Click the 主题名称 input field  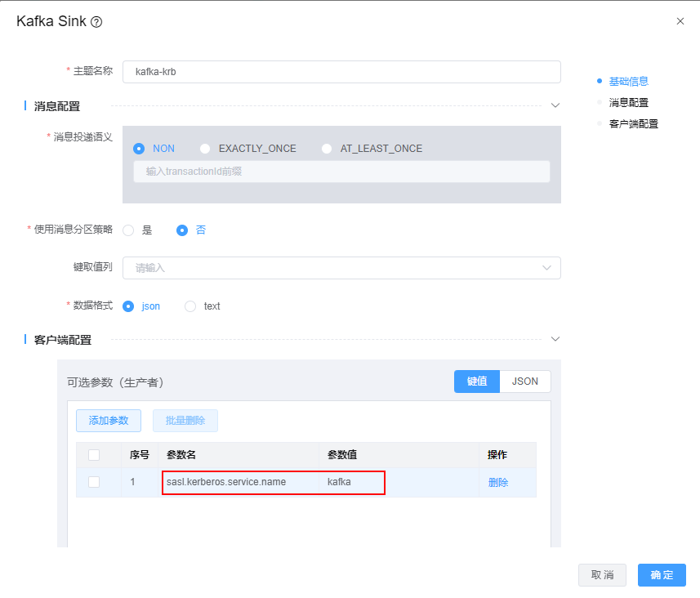click(341, 72)
